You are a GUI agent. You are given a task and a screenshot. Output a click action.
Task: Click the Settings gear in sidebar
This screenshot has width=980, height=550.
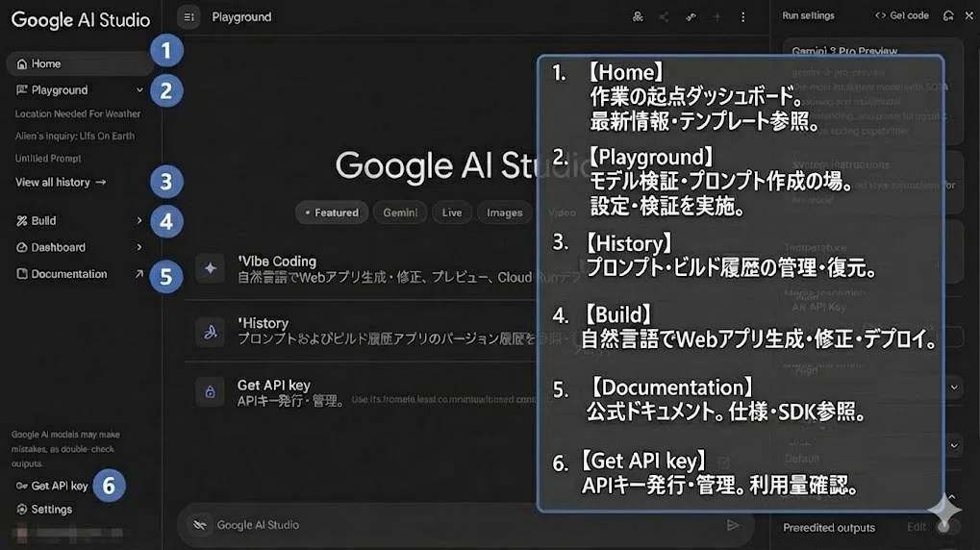tap(22, 510)
